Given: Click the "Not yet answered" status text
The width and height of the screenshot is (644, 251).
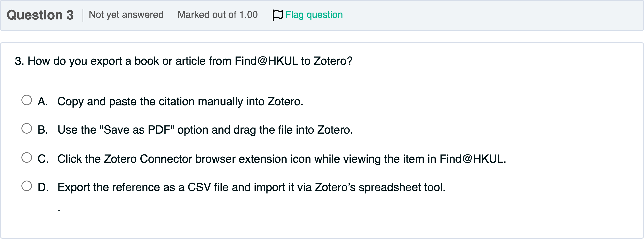Looking at the screenshot, I should [x=126, y=15].
